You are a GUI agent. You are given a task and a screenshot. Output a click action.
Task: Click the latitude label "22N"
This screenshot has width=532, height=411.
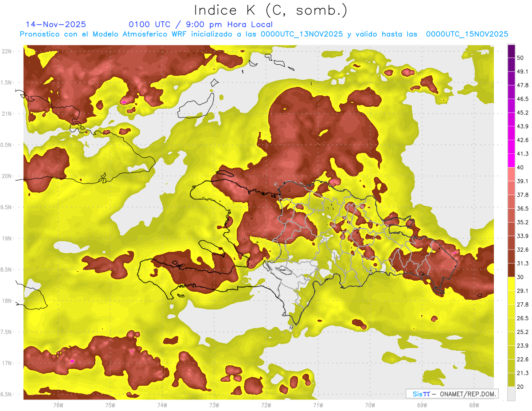[x=7, y=51]
